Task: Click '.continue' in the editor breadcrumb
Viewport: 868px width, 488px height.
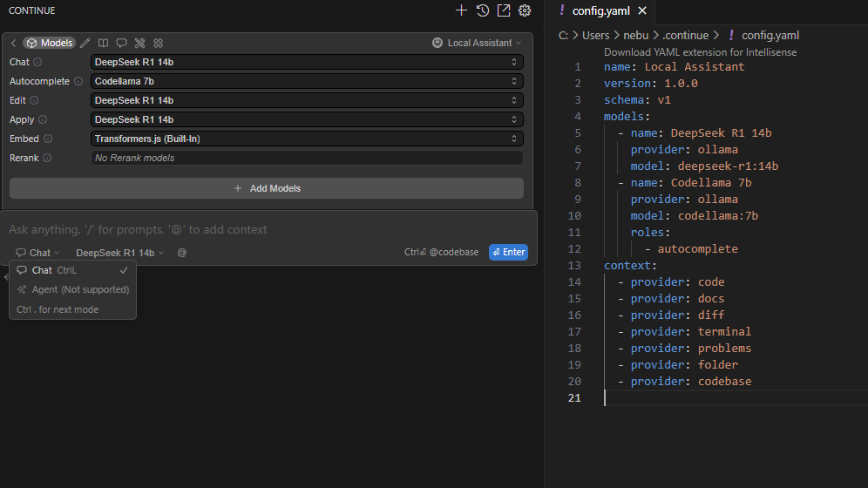Action: [685, 36]
